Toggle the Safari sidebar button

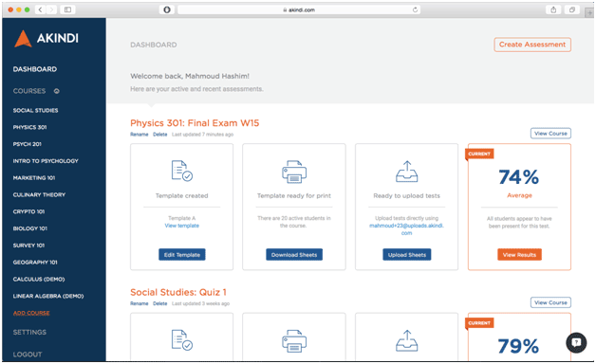(x=67, y=9)
